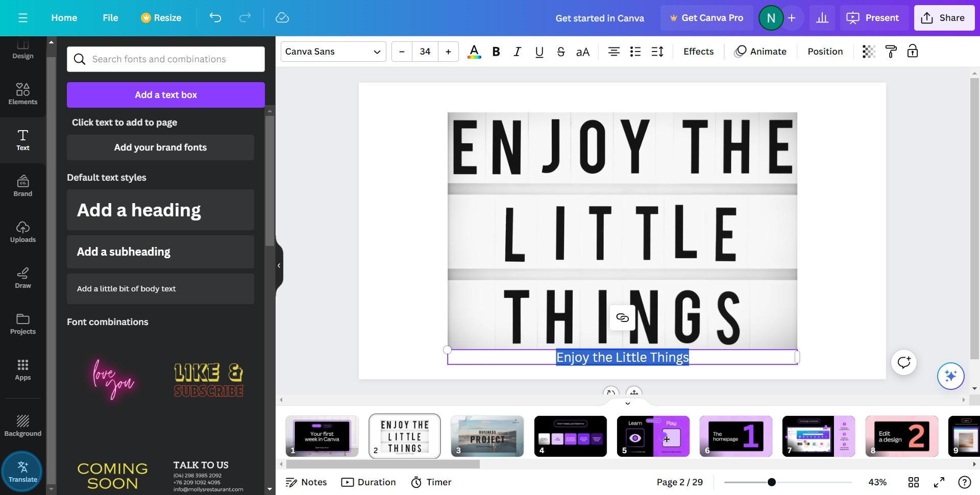Image resolution: width=980 pixels, height=495 pixels.
Task: Open the Effects panel
Action: 698,52
